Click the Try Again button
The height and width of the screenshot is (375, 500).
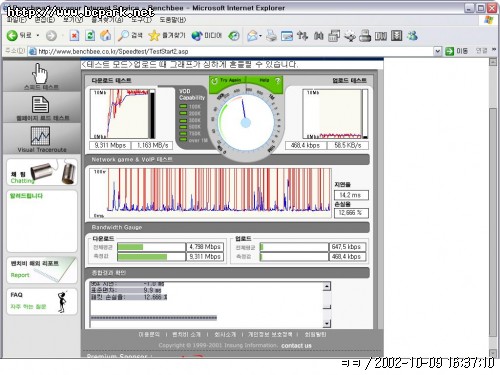226,80
